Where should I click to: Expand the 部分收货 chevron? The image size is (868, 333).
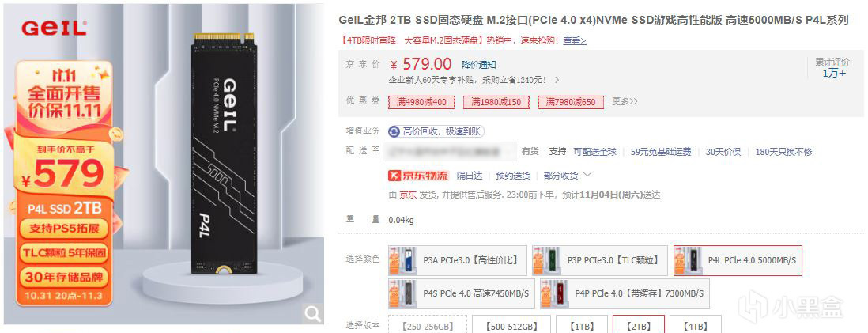pos(588,175)
